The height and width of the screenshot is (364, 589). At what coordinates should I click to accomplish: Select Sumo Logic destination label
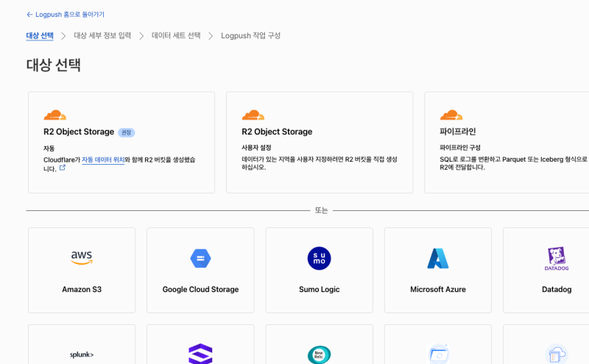point(320,289)
